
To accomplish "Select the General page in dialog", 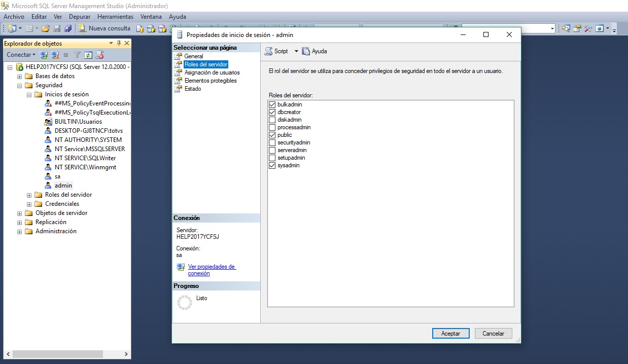I will click(194, 56).
